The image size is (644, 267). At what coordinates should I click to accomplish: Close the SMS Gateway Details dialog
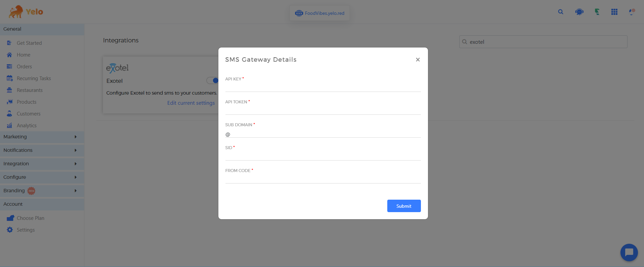pyautogui.click(x=418, y=60)
